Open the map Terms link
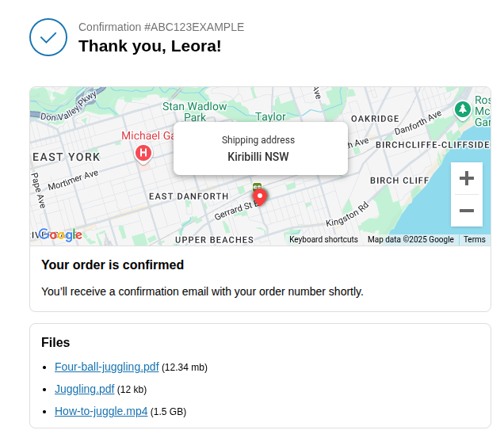This screenshot has width=504, height=434. click(475, 239)
